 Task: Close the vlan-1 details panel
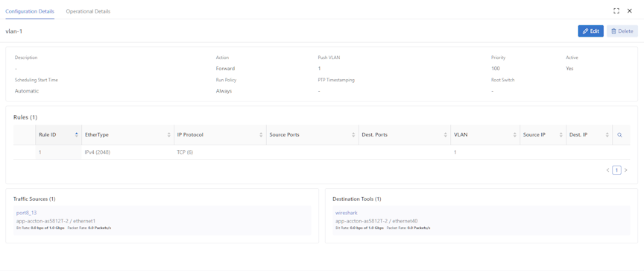[629, 11]
